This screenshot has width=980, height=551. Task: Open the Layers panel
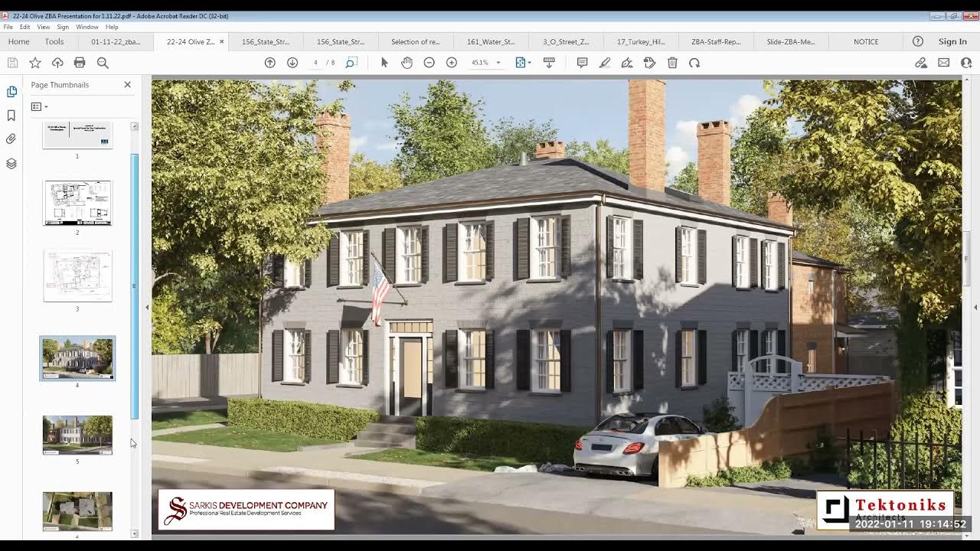(11, 164)
